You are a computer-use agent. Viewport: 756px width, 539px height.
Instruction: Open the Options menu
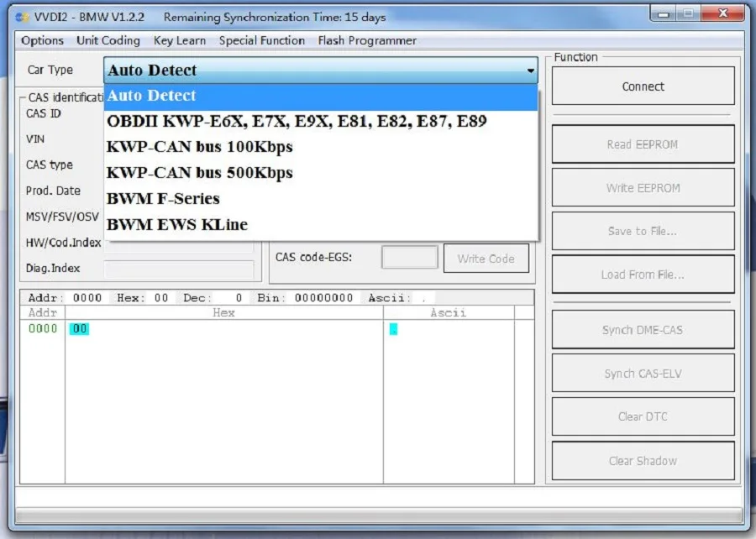point(42,40)
